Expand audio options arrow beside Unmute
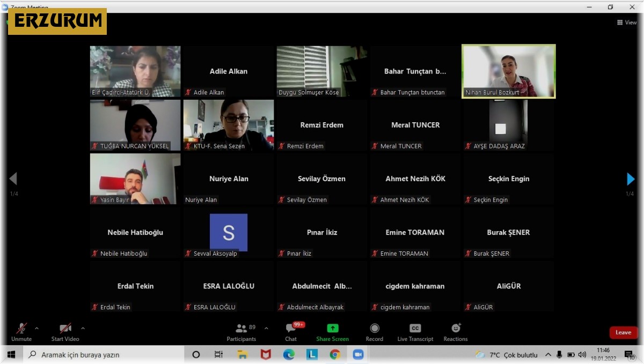644x364 pixels. [x=36, y=328]
